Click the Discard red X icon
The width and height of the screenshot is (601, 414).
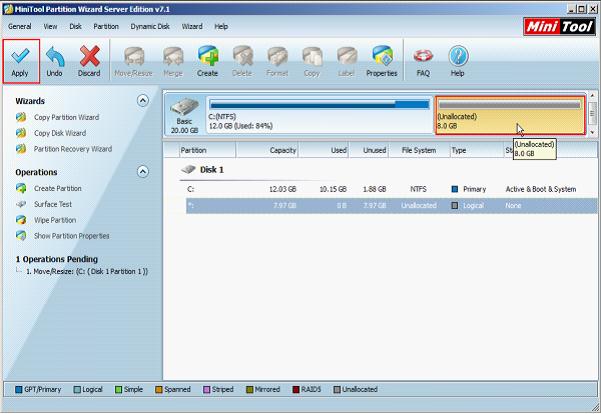coord(89,56)
